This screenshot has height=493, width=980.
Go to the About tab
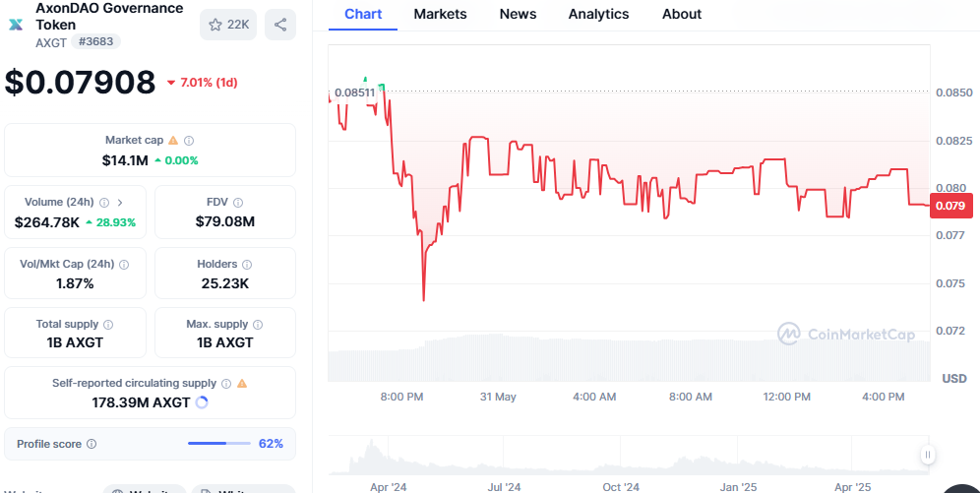(682, 14)
